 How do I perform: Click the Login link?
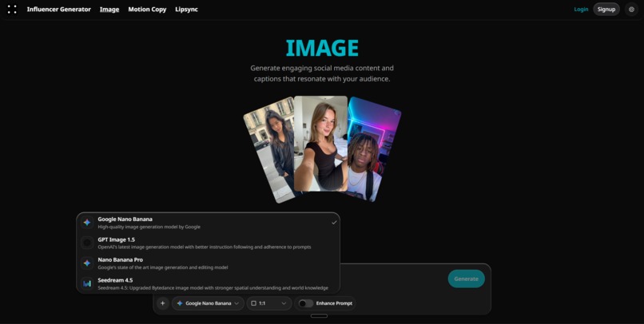tap(581, 9)
